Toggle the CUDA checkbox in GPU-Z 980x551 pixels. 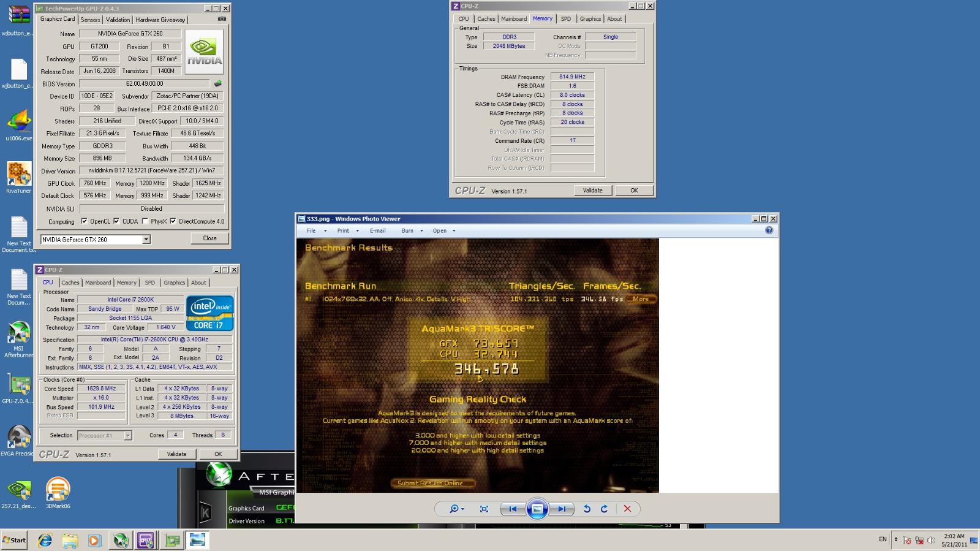tap(116, 221)
